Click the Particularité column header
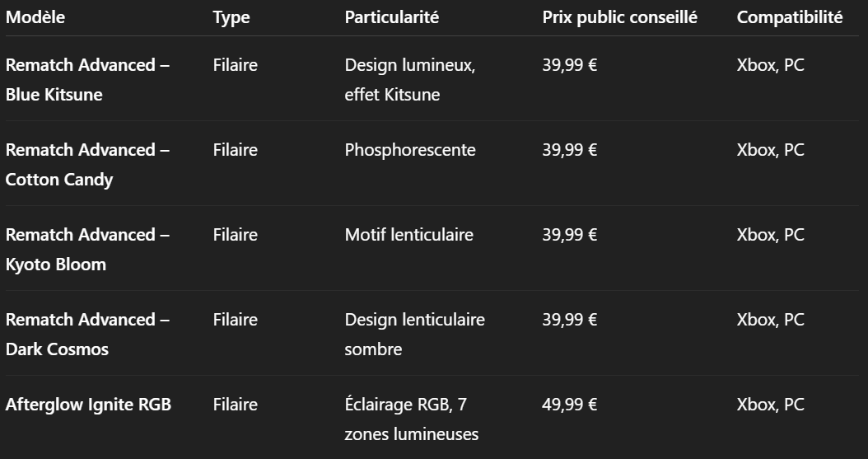This screenshot has height=459, width=868. 391,17
